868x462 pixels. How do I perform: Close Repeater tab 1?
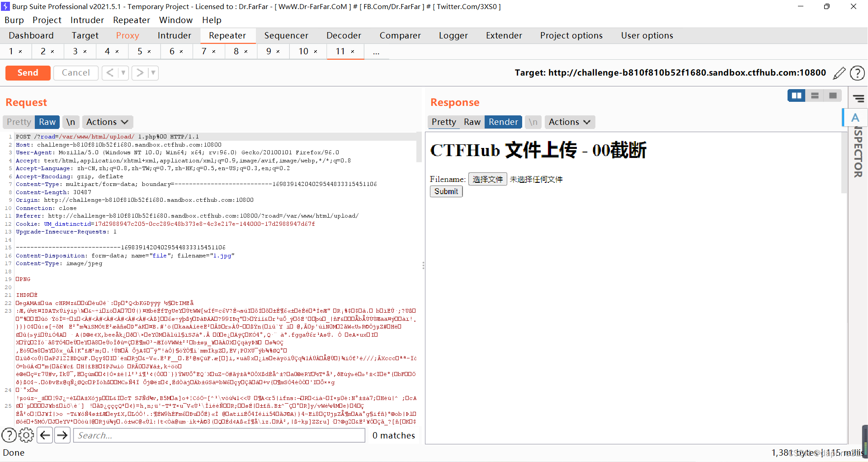click(x=20, y=52)
